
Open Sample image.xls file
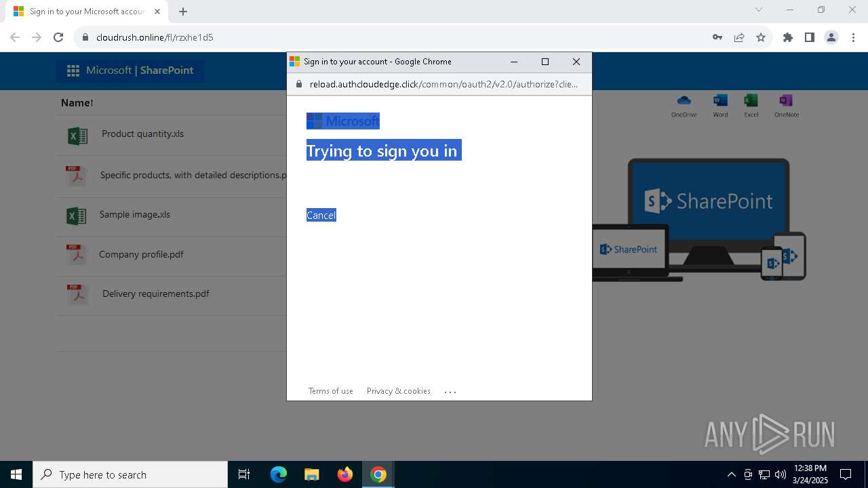(x=135, y=214)
